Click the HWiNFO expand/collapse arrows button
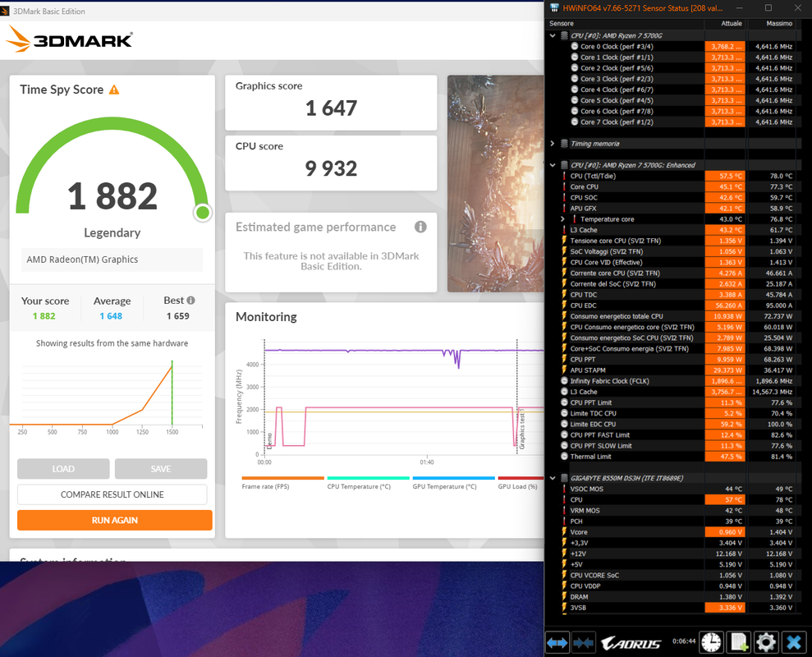This screenshot has width=812, height=657. point(557,643)
